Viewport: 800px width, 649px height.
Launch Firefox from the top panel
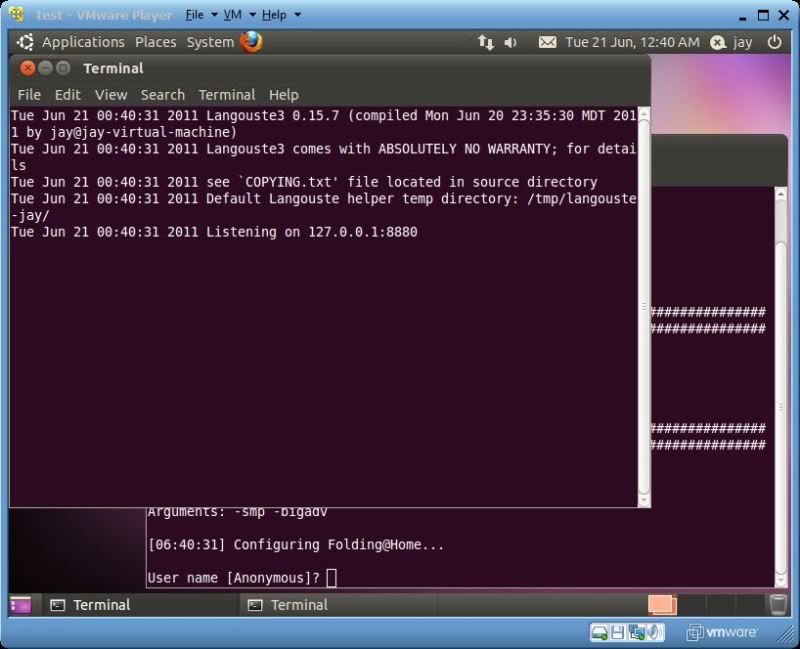pyautogui.click(x=252, y=42)
